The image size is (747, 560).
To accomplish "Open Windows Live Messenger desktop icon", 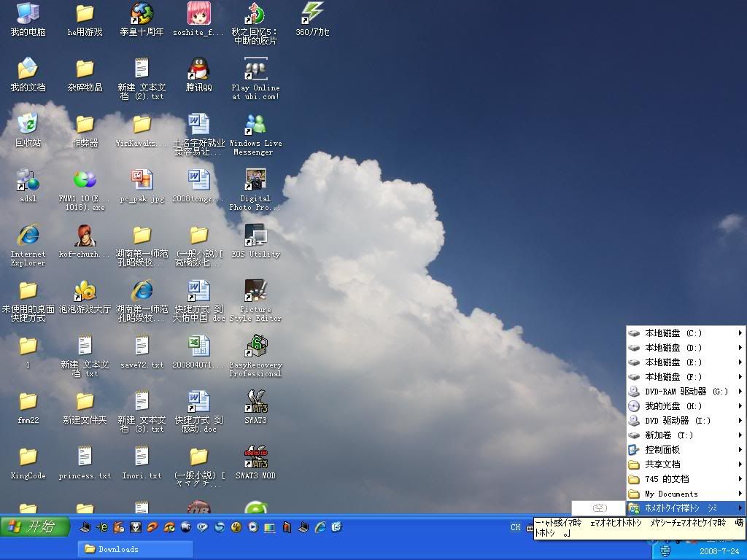I will point(255,127).
